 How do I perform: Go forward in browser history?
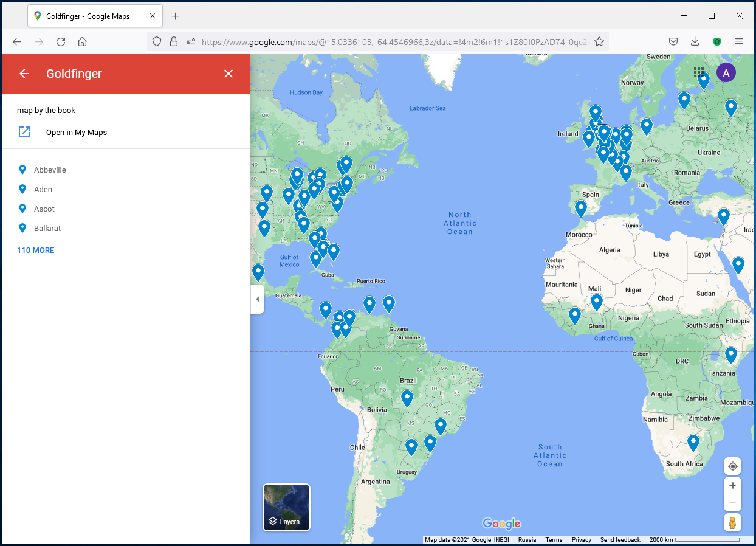(x=39, y=41)
